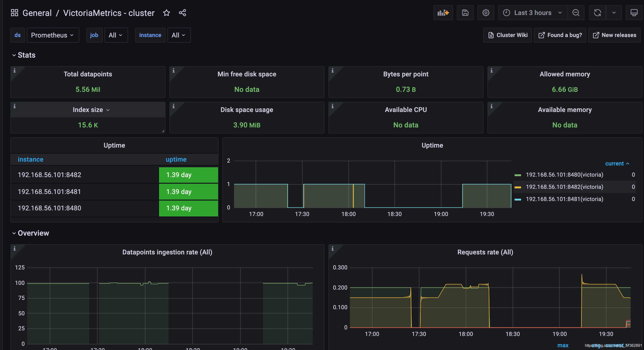Open Available CPU panel title menu

tap(406, 110)
